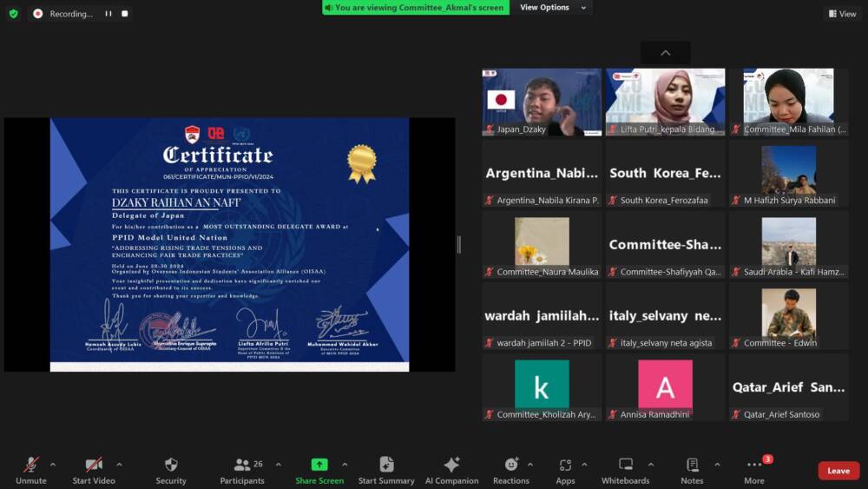868x489 pixels.
Task: Open the Participants panel
Action: [x=242, y=466]
